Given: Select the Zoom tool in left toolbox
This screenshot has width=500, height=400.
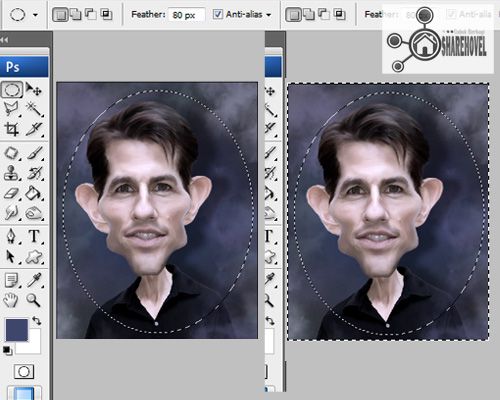Looking at the screenshot, I should 34,300.
